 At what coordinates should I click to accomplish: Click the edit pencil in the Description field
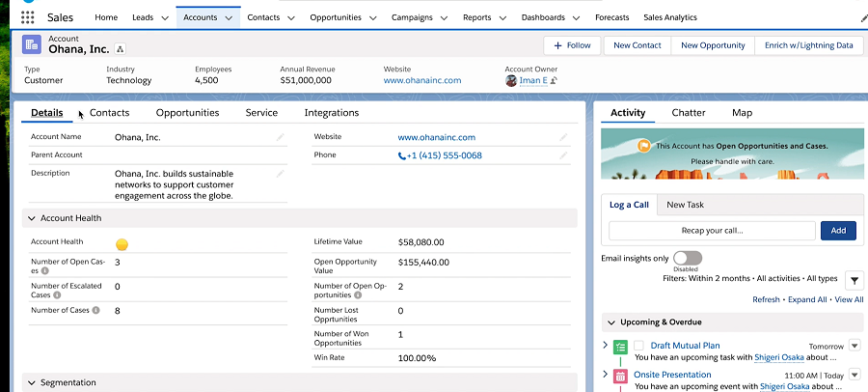pos(281,174)
